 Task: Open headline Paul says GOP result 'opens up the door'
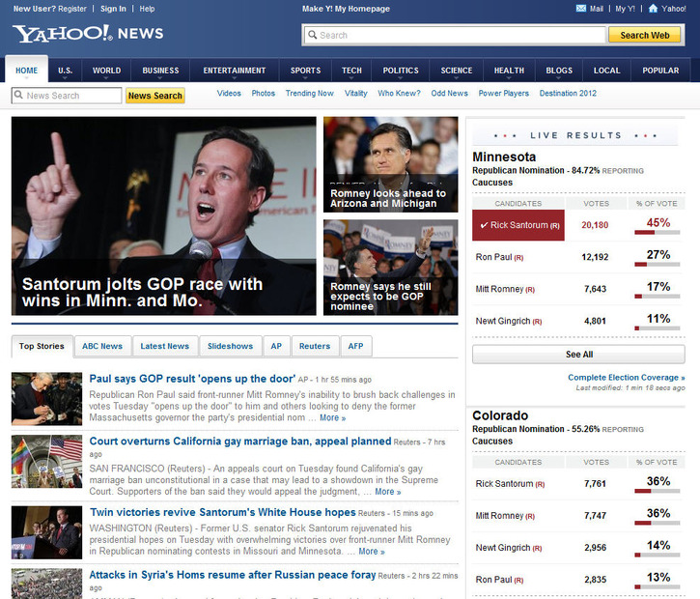pyautogui.click(x=192, y=379)
